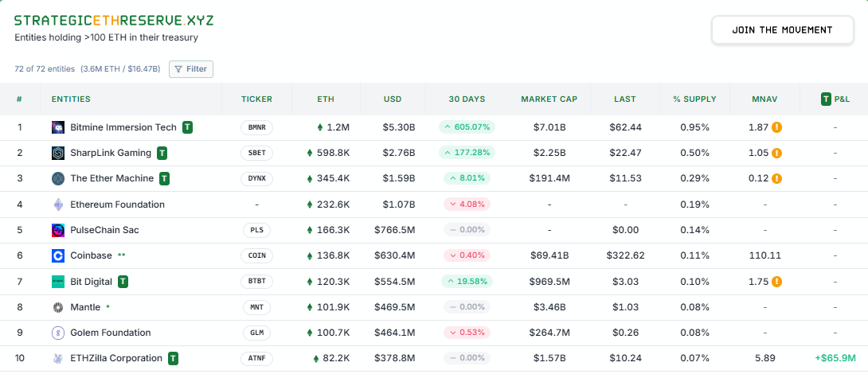Click the Join The Movement button
The height and width of the screenshot is (374, 868).
[782, 30]
